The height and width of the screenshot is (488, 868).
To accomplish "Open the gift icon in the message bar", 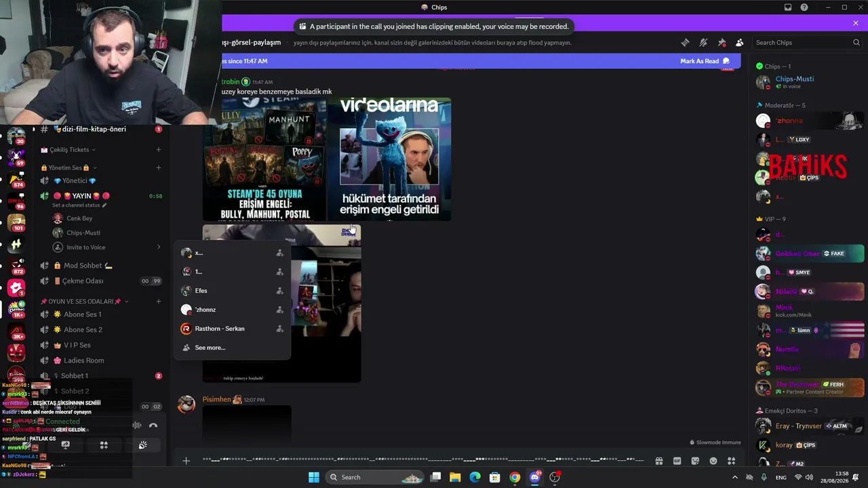I will click(x=658, y=461).
